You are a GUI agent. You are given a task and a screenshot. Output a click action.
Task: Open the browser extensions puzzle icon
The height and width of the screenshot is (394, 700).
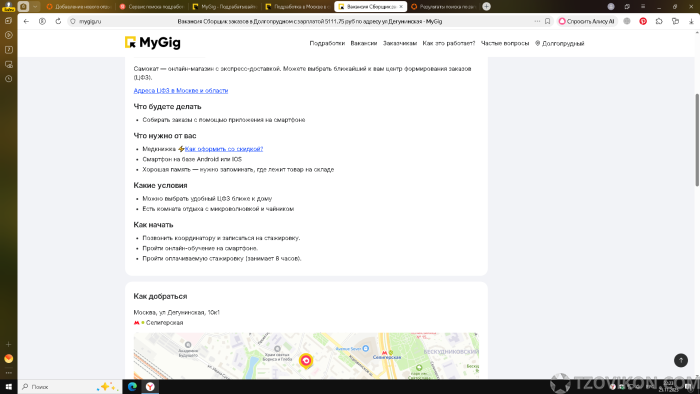[x=659, y=21]
